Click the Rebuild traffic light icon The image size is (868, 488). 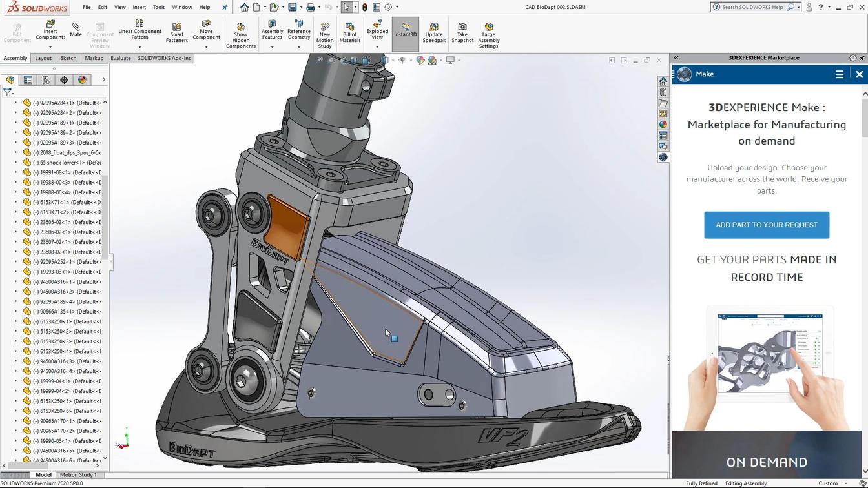pyautogui.click(x=365, y=7)
